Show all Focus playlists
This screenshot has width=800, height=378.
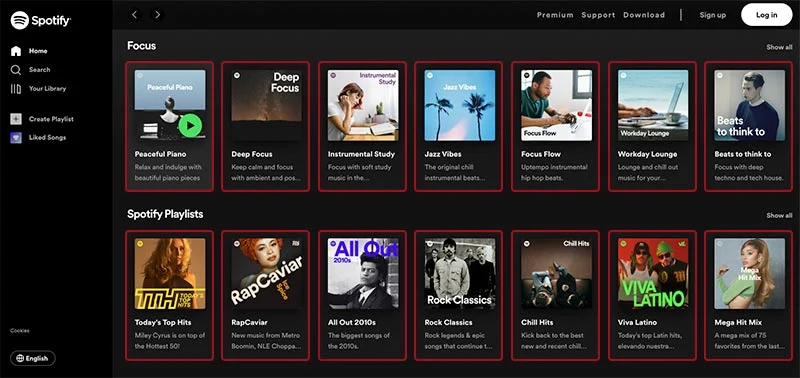[779, 47]
